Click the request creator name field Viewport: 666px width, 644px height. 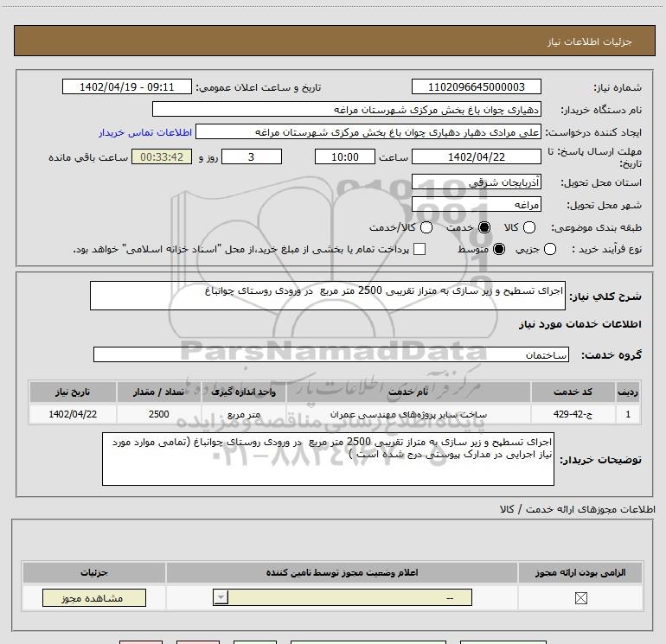click(368, 132)
